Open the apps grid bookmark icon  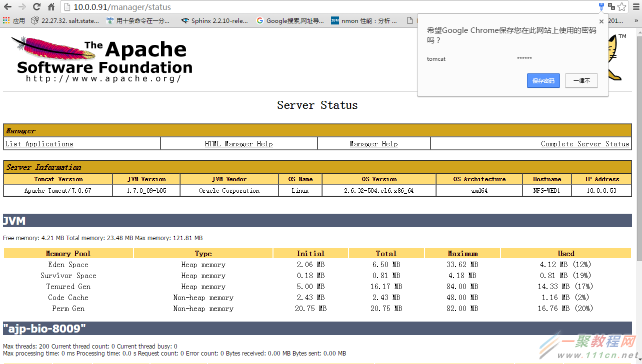click(x=6, y=20)
